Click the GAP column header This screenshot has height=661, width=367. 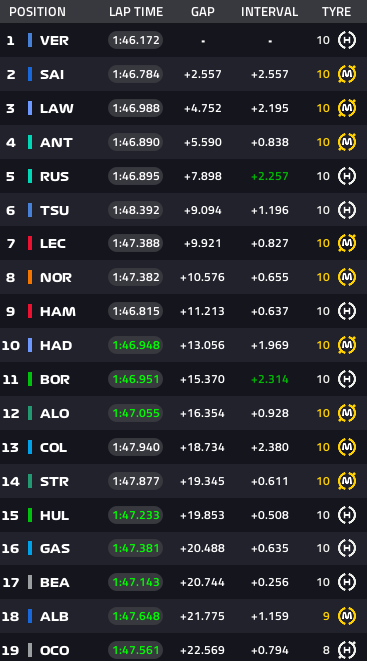tap(203, 12)
